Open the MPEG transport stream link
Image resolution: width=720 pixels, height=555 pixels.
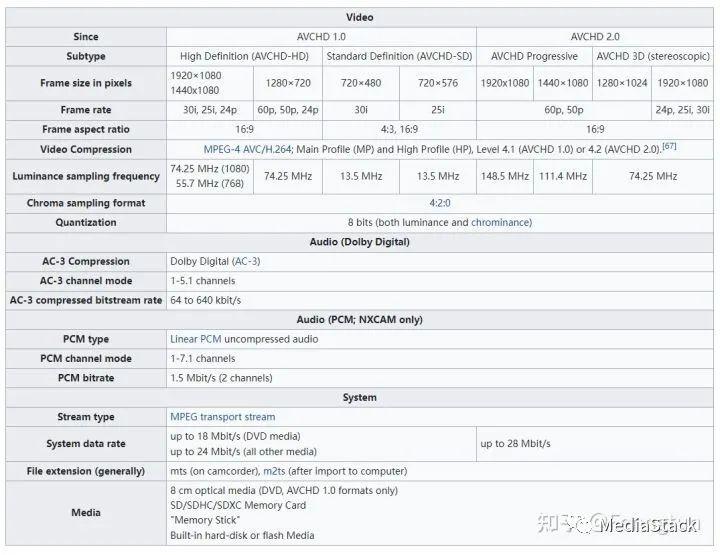(222, 417)
